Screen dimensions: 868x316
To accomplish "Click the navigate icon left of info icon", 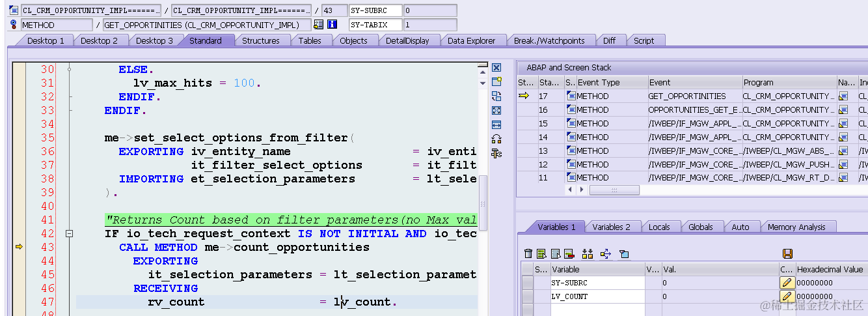I will coord(318,25).
